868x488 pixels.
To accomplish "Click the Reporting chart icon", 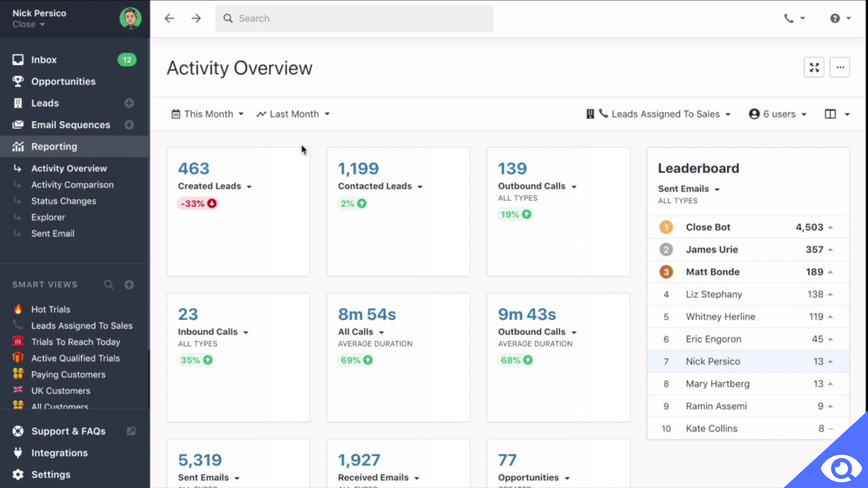I will 18,146.
